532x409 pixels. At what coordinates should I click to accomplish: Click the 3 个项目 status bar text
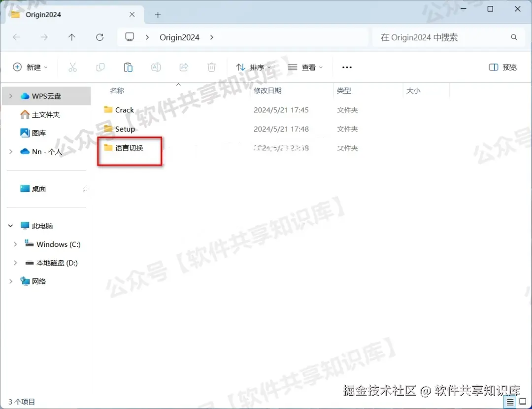[x=22, y=402]
